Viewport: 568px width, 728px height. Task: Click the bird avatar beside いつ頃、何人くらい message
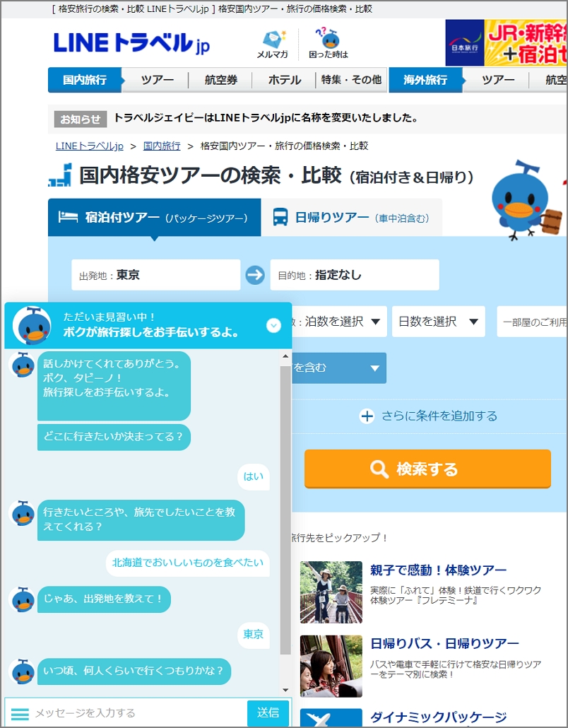click(23, 671)
